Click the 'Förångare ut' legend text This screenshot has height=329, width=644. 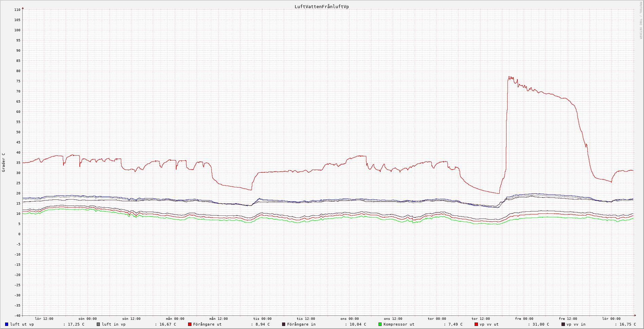207,324
